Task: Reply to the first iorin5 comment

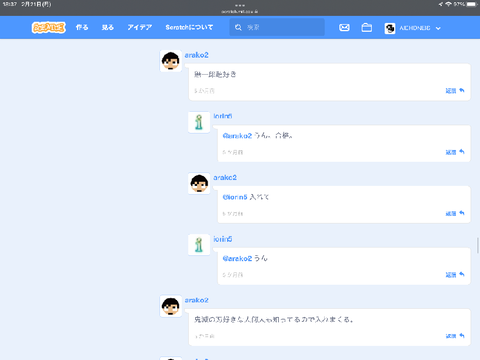Action: [455, 152]
